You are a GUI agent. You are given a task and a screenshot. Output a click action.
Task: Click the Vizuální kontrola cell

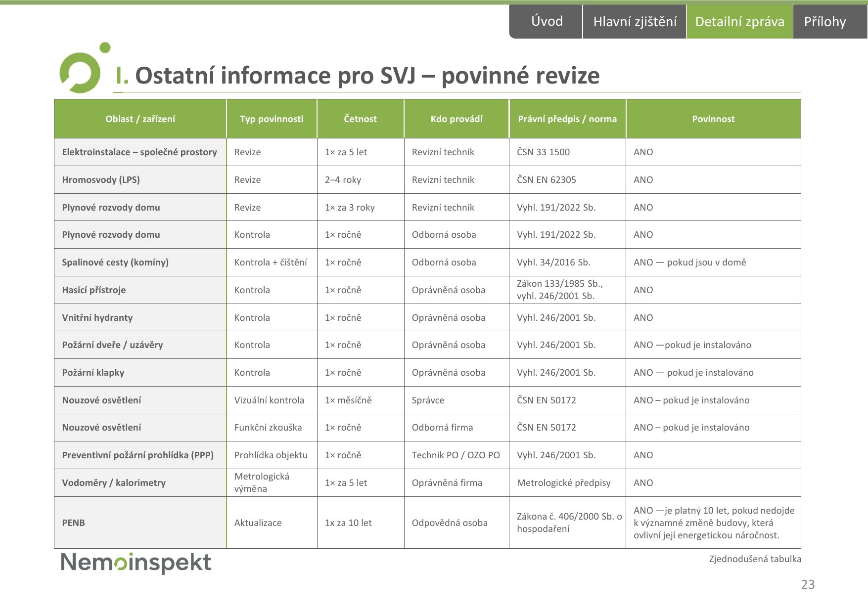272,400
